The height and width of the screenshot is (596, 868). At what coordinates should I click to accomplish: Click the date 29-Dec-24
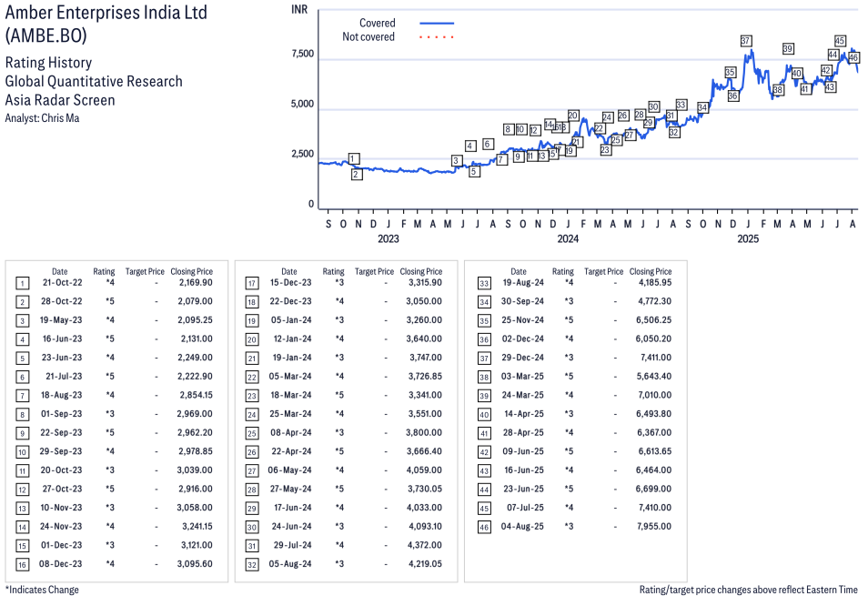(x=522, y=358)
